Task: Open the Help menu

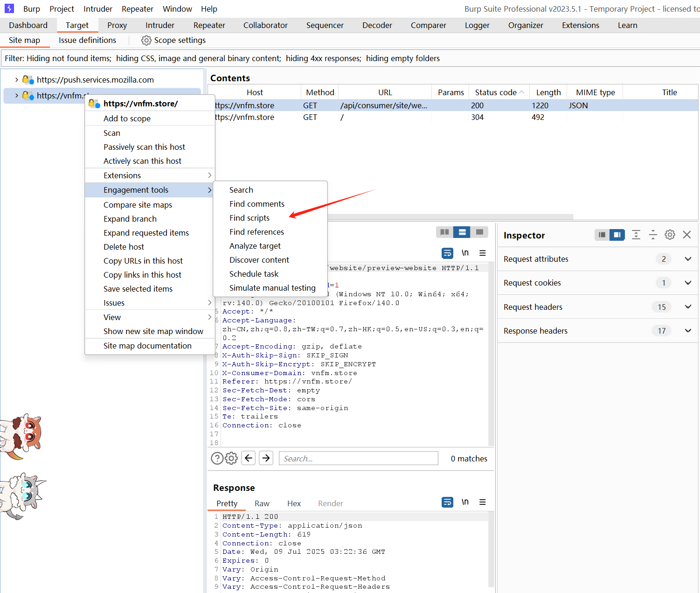Action: (209, 9)
